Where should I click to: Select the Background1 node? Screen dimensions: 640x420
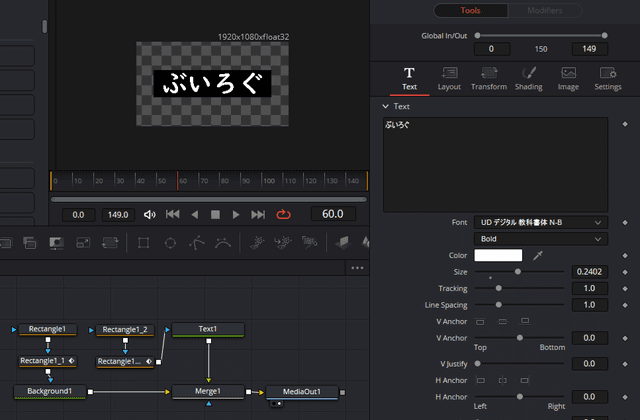50,391
